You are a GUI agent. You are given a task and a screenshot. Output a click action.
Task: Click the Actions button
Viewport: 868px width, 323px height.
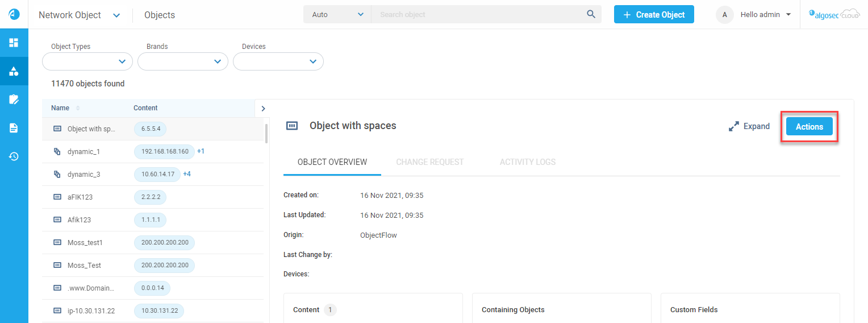click(x=809, y=127)
